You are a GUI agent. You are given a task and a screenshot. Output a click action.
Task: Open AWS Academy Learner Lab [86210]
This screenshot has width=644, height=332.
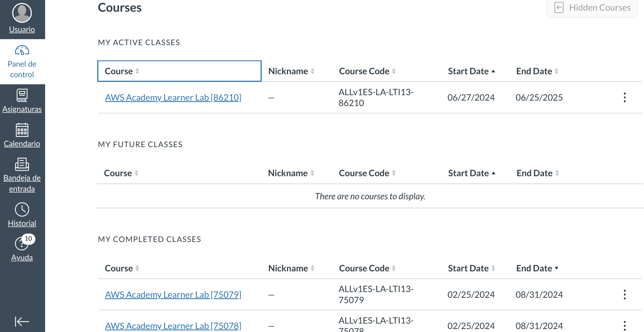pyautogui.click(x=173, y=97)
